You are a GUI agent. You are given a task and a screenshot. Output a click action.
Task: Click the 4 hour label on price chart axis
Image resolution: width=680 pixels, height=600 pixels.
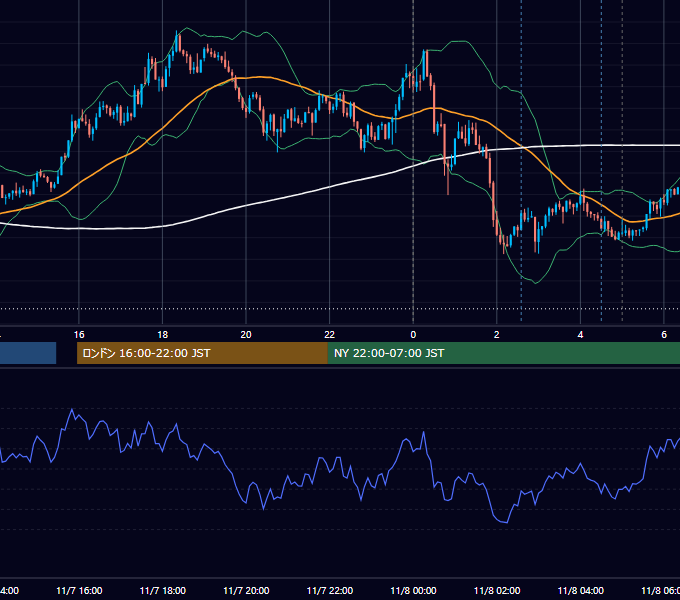tap(580, 335)
